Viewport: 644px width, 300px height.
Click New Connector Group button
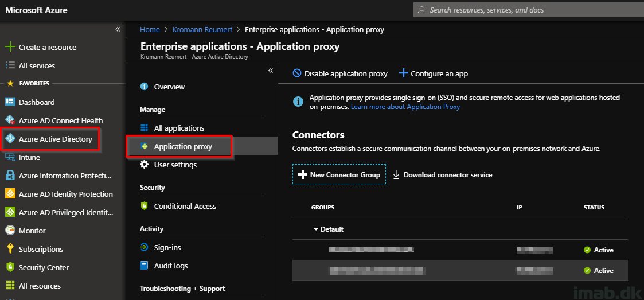(339, 174)
